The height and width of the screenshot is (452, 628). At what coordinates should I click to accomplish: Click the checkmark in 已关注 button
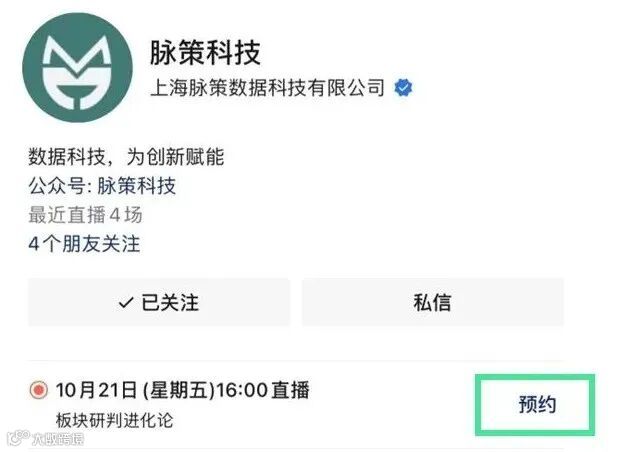(126, 302)
